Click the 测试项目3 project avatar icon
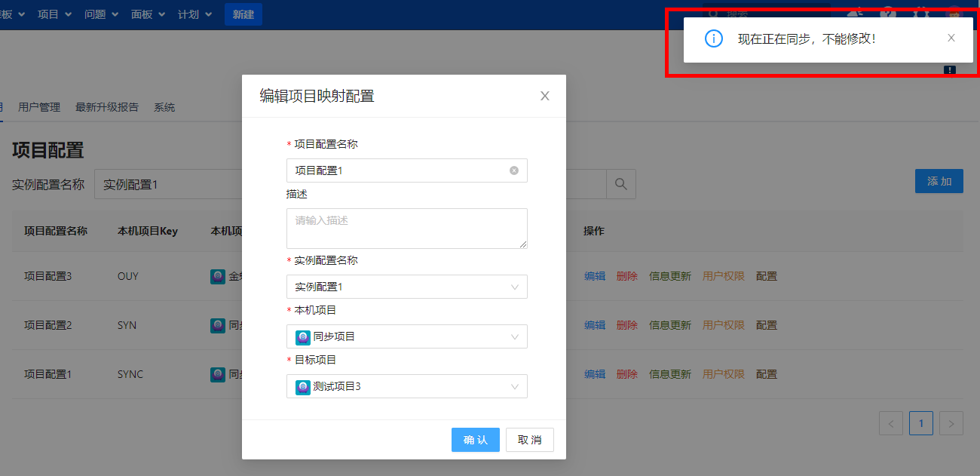980x476 pixels. (303, 386)
